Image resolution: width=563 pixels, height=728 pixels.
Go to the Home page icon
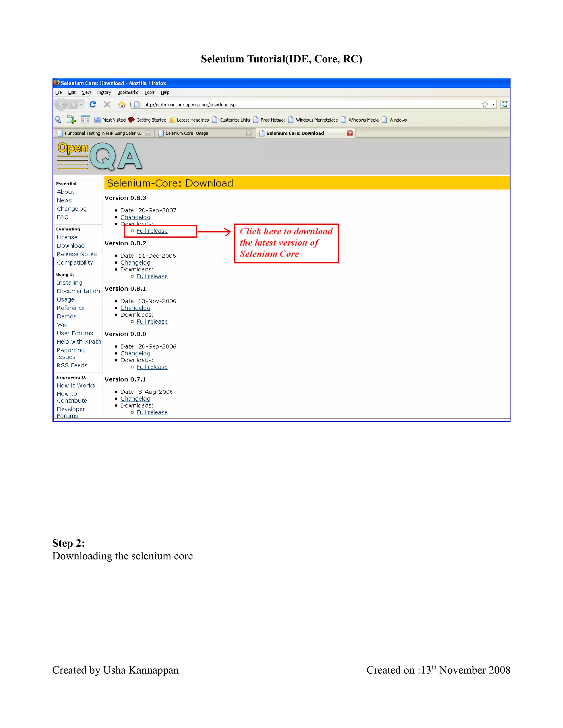tap(122, 105)
